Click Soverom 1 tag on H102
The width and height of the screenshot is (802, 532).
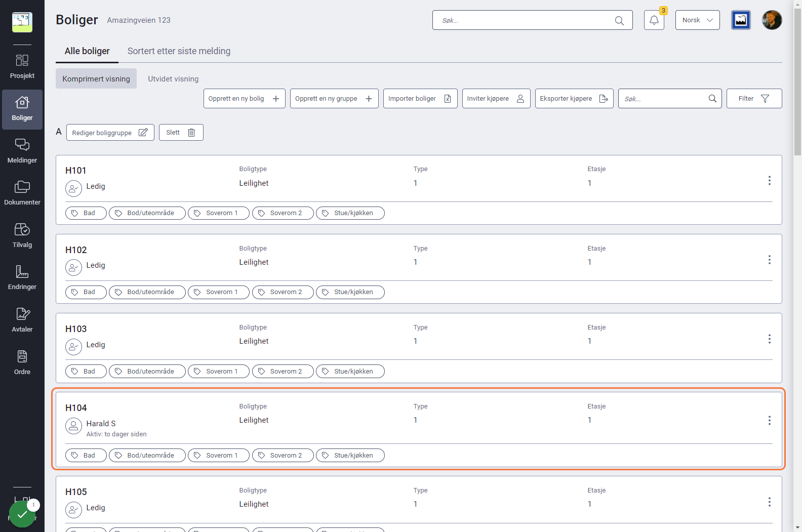tap(219, 292)
